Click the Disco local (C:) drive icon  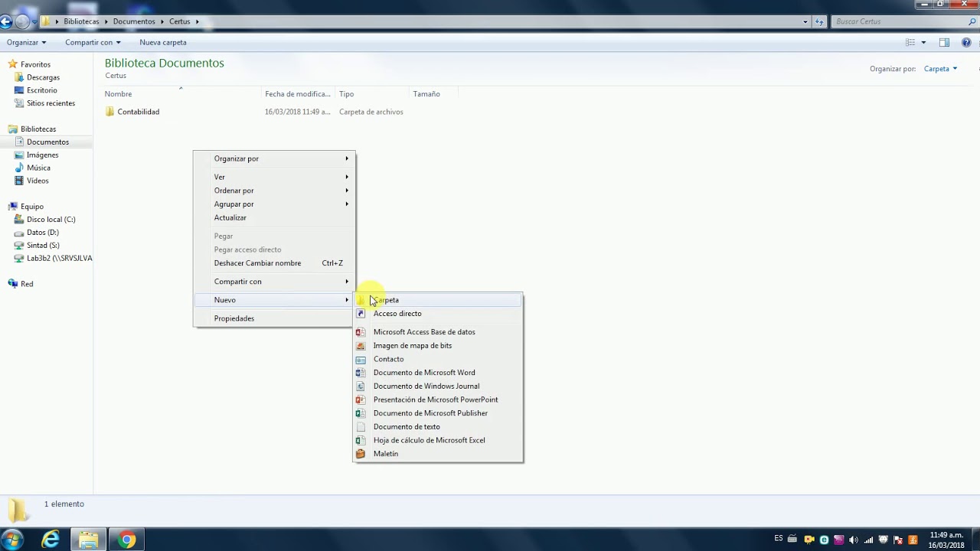[x=19, y=220]
